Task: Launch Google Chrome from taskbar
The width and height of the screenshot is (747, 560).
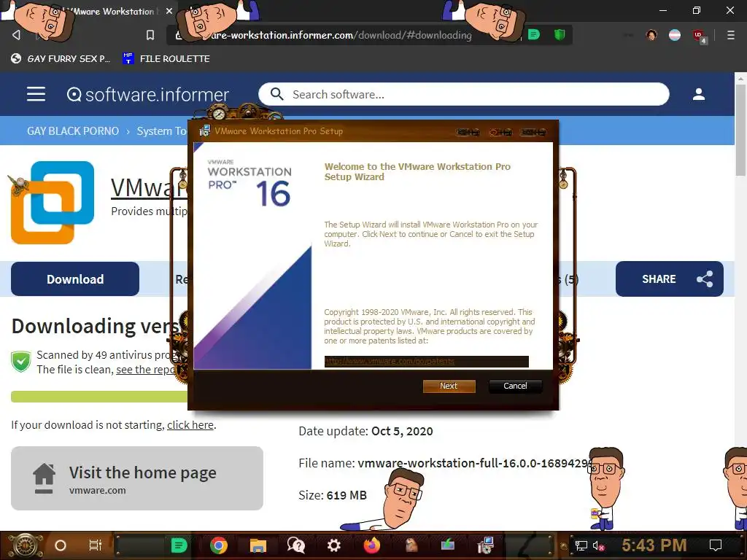Action: click(x=219, y=545)
